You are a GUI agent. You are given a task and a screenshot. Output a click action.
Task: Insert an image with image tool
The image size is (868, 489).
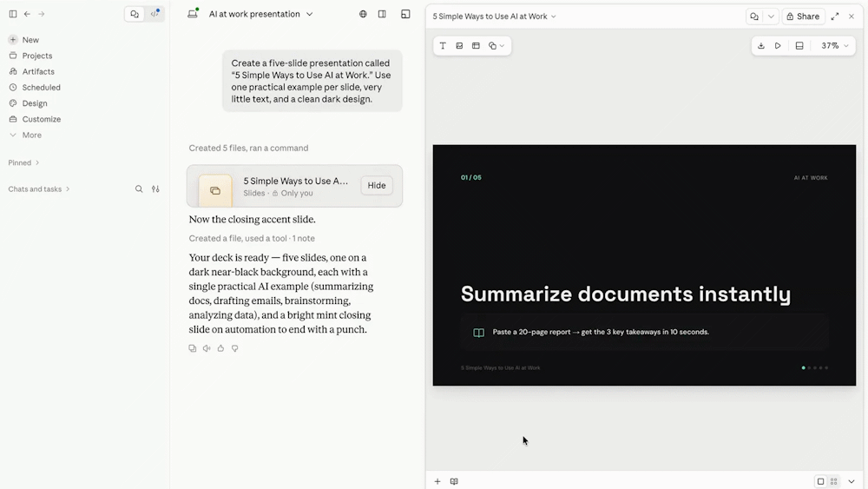[x=459, y=46]
